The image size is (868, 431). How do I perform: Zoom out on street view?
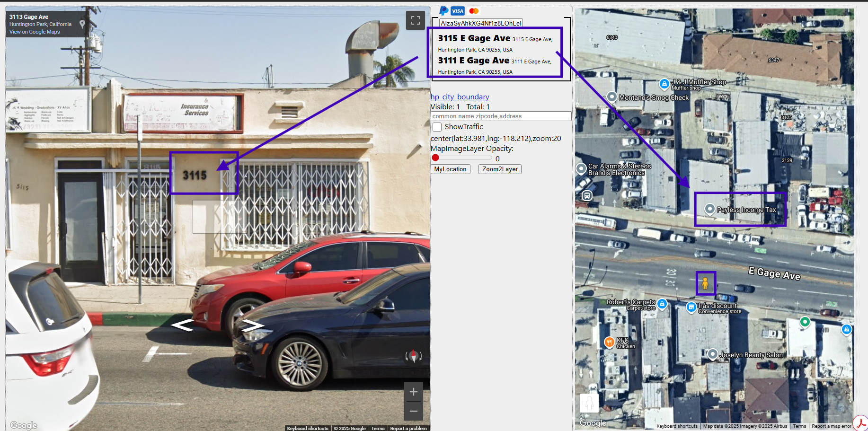click(413, 411)
